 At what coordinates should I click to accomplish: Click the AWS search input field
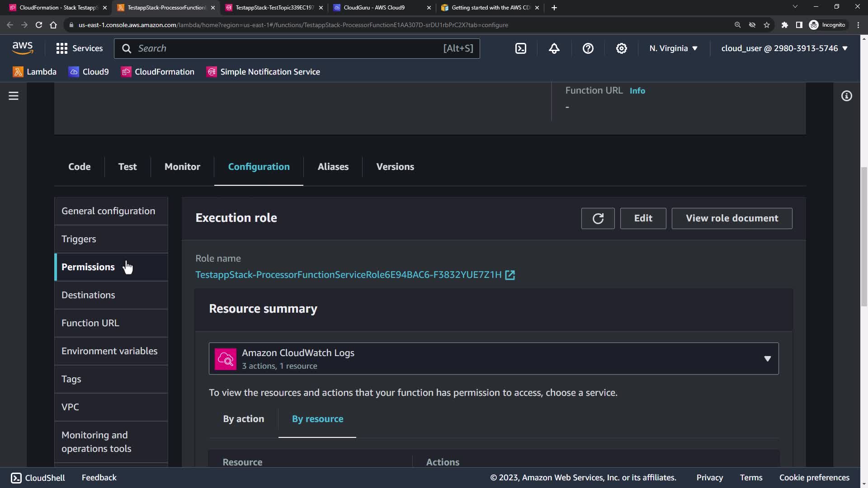pyautogui.click(x=289, y=48)
